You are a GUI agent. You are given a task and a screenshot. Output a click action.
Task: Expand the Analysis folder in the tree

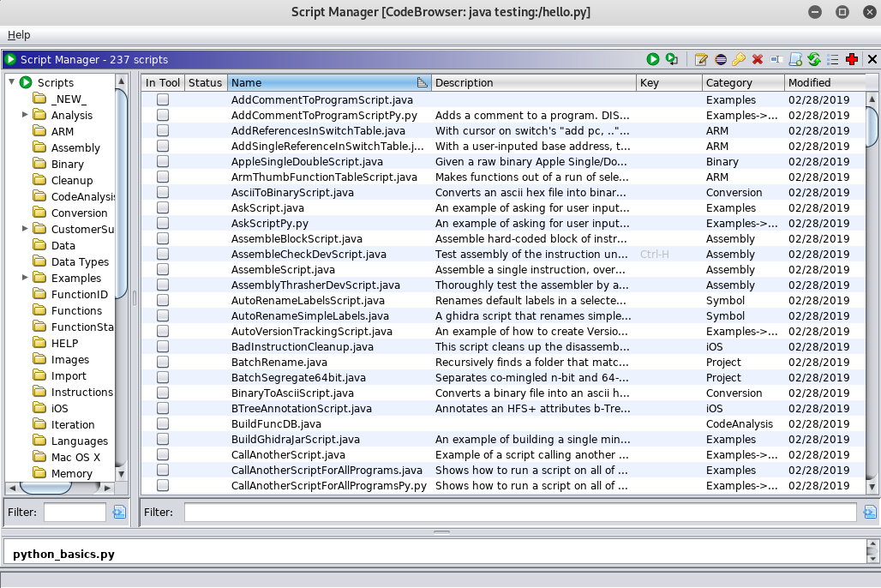point(25,115)
